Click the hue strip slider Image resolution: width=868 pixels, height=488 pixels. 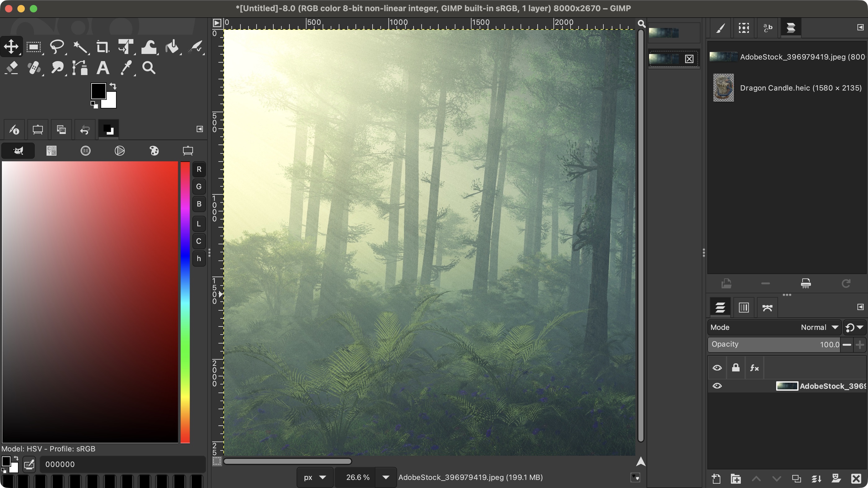point(185,302)
